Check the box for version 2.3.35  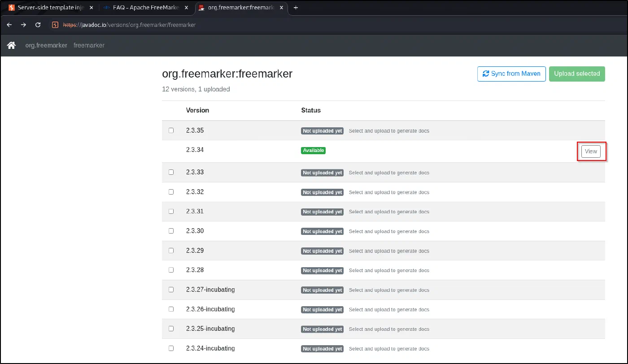(171, 130)
